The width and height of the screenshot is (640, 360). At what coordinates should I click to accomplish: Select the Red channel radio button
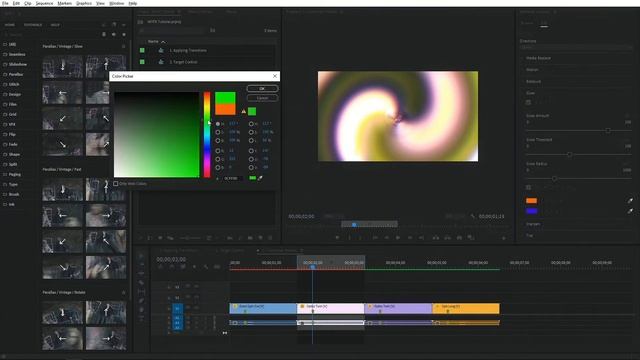[218, 151]
